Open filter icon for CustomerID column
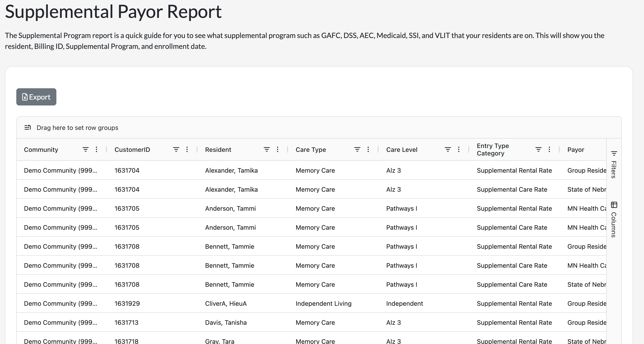 click(x=176, y=149)
